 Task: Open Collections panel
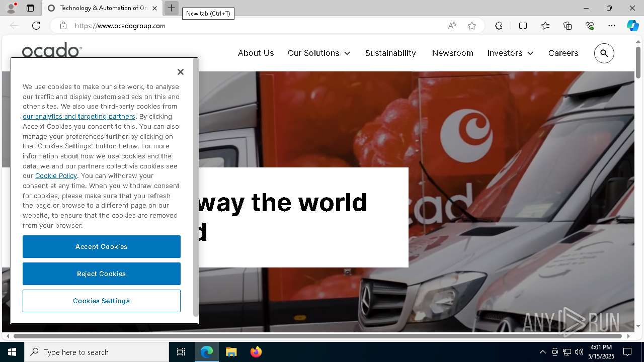pos(568,26)
